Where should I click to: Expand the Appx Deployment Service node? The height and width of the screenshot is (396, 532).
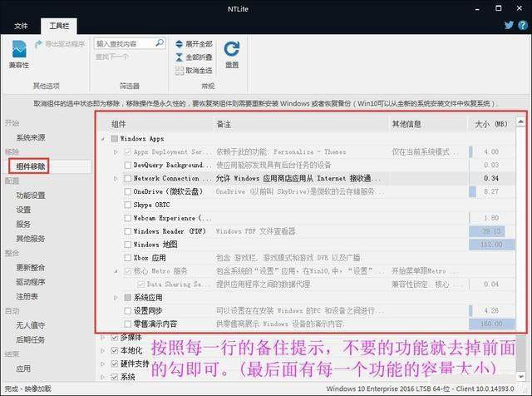point(116,151)
